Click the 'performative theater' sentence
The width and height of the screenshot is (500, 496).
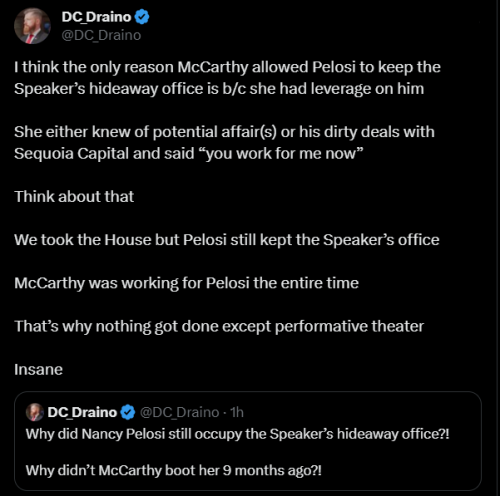(x=219, y=326)
